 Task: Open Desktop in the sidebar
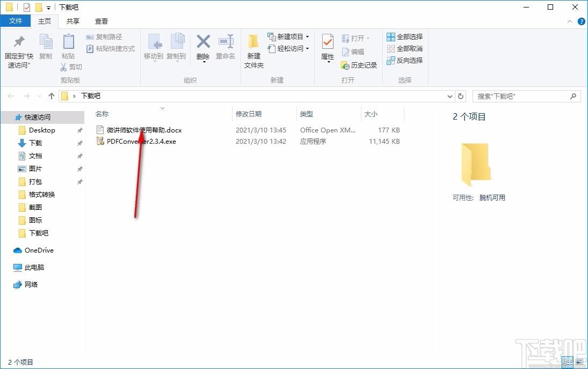tap(42, 130)
